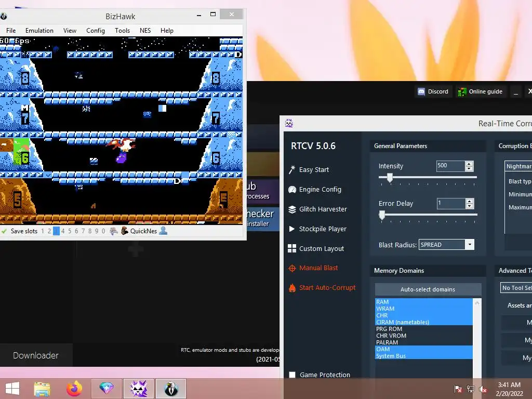Viewport: 532px width, 399px height.
Task: Open the Discord link button
Action: pyautogui.click(x=433, y=91)
